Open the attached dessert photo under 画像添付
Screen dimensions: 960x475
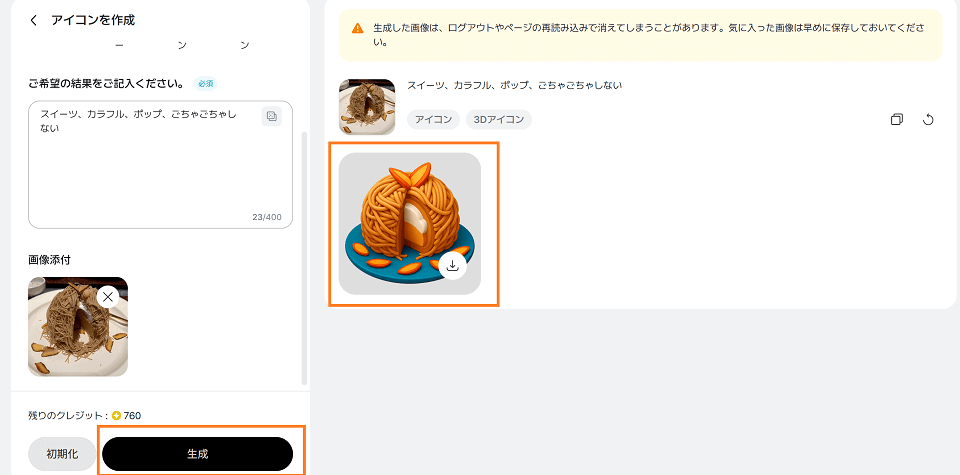(x=78, y=327)
